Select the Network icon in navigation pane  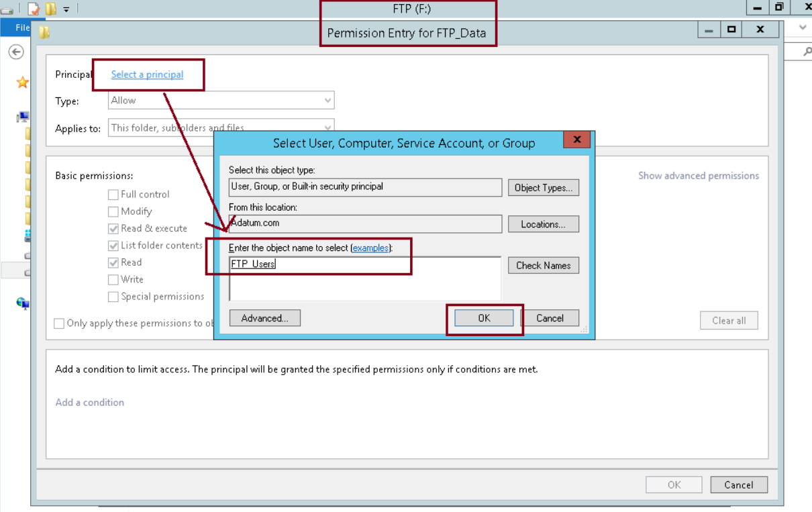click(23, 303)
